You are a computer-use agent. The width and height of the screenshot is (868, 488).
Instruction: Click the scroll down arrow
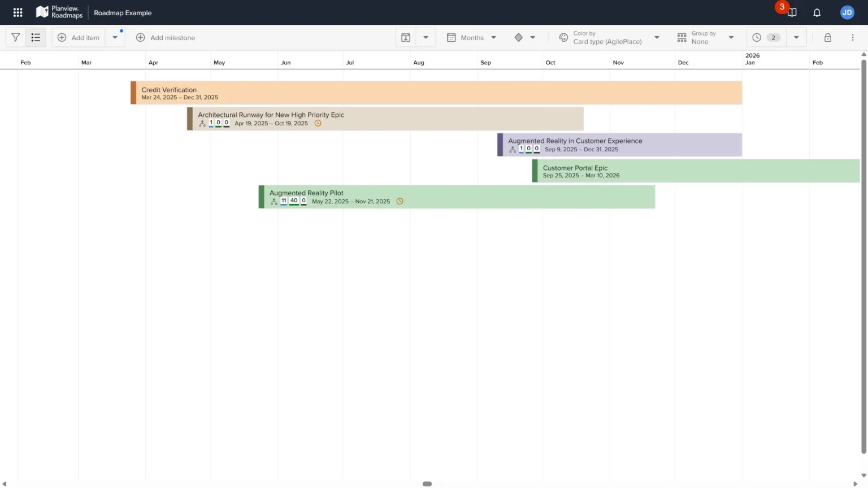[x=863, y=476]
